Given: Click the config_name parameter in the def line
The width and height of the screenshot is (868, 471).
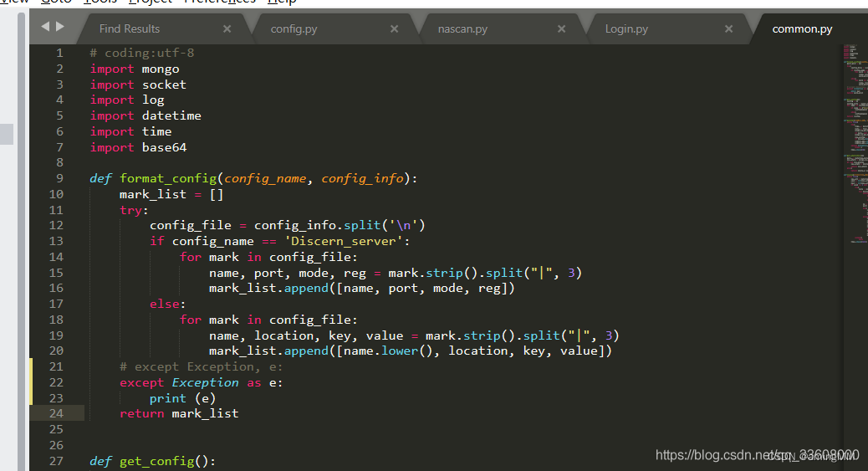Looking at the screenshot, I should (x=265, y=178).
